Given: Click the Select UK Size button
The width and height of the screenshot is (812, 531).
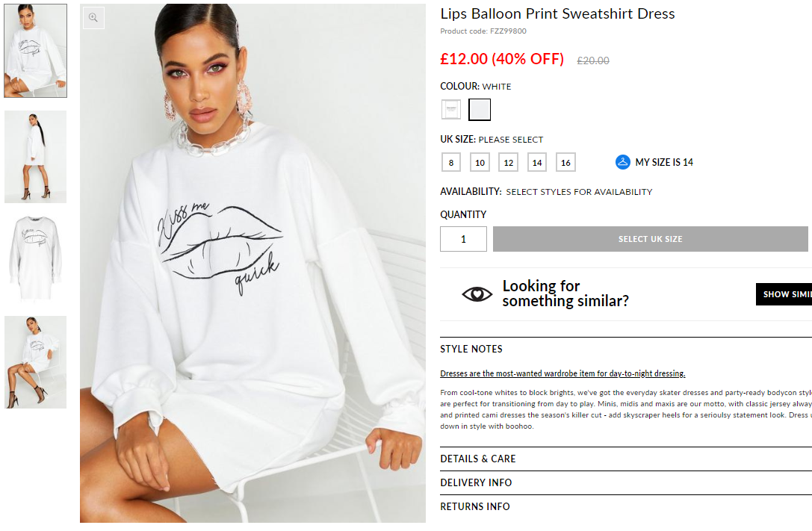Looking at the screenshot, I should [x=651, y=239].
